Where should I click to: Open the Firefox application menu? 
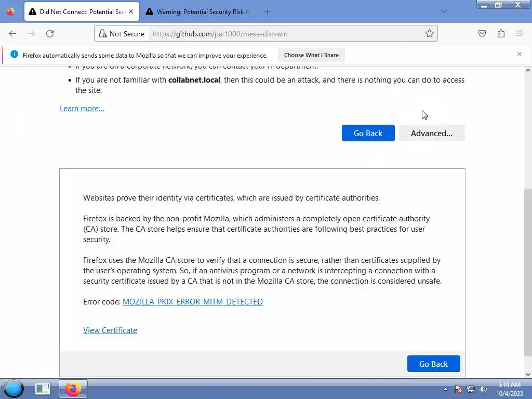point(520,33)
